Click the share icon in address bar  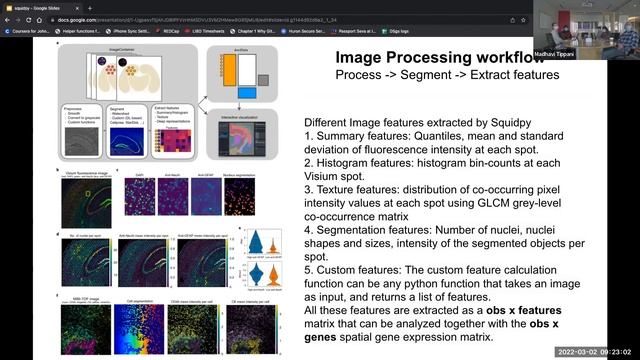(x=513, y=20)
